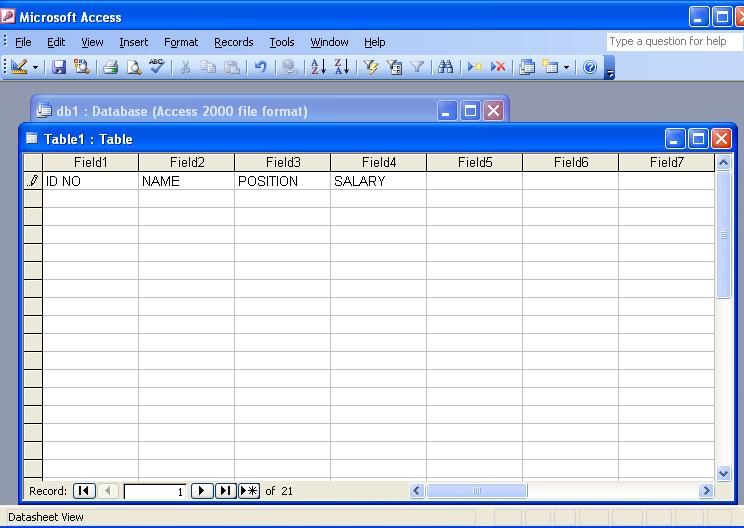
Task: Select the first row with pencil selector
Action: coord(33,181)
